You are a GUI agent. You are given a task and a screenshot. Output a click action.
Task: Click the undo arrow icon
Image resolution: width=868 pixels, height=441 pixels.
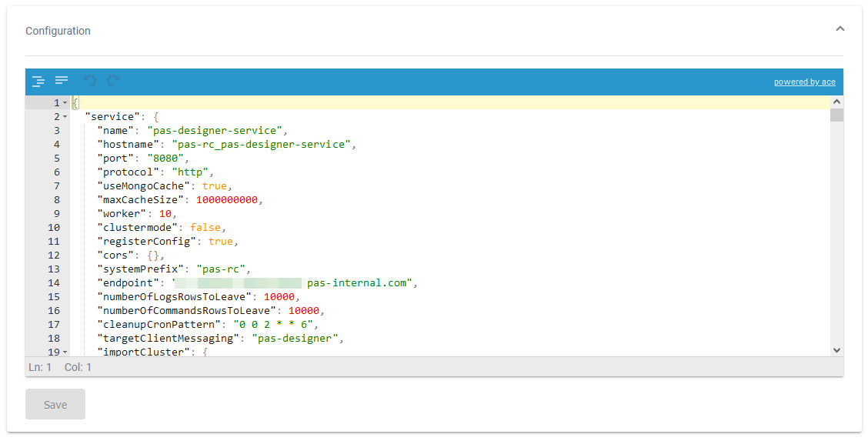click(89, 81)
